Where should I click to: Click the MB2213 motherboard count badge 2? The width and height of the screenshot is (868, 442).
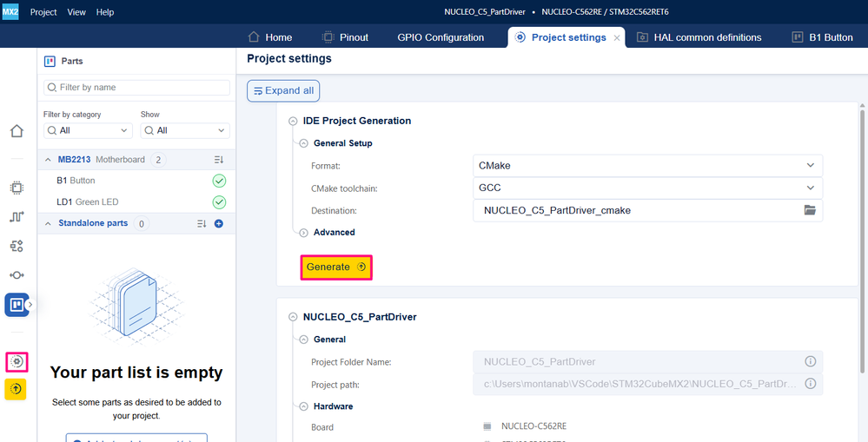[x=158, y=160]
